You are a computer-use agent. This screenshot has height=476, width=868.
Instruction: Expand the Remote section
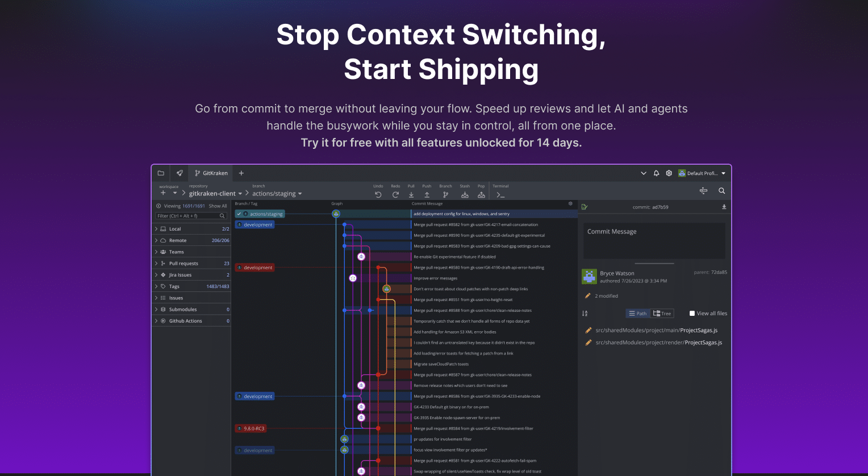[x=192, y=240]
